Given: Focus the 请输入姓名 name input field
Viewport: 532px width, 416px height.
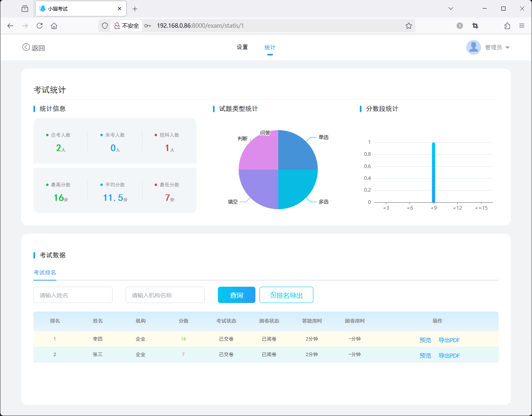Looking at the screenshot, I should (x=73, y=295).
